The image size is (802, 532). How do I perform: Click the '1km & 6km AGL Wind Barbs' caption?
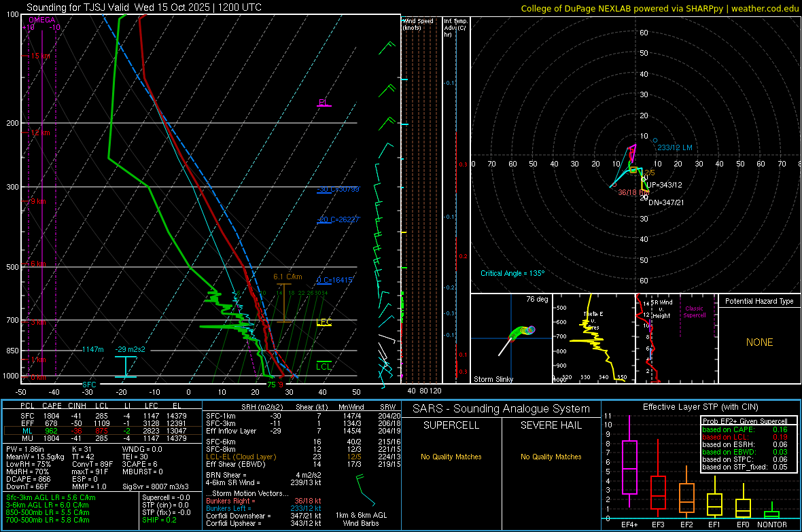[361, 519]
